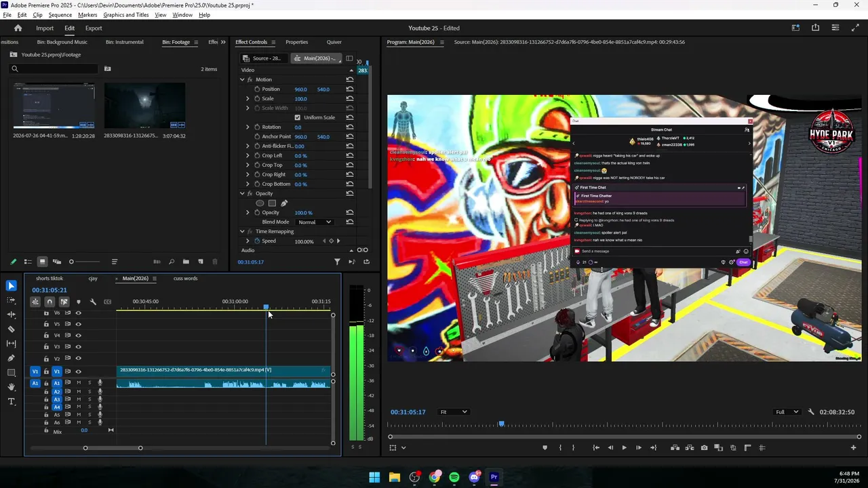Mark In point in Program Monitor
This screenshot has width=868, height=488.
(560, 447)
